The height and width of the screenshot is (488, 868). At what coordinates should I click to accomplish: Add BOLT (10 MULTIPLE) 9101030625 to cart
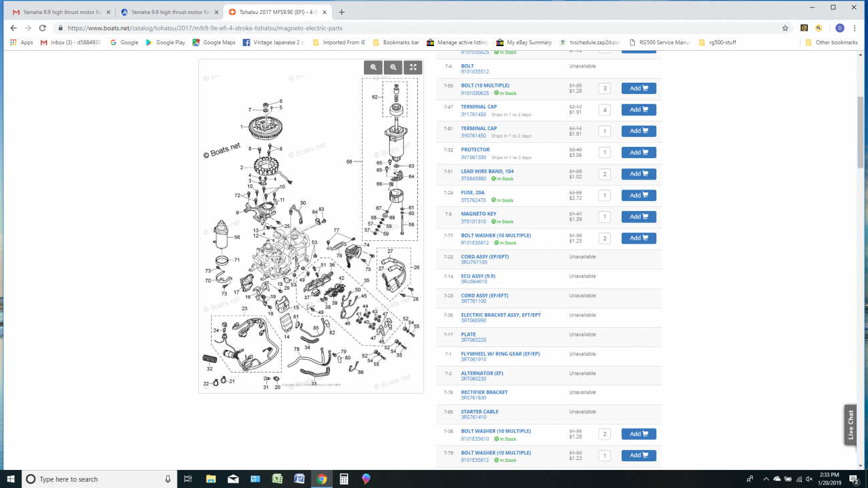pos(639,88)
